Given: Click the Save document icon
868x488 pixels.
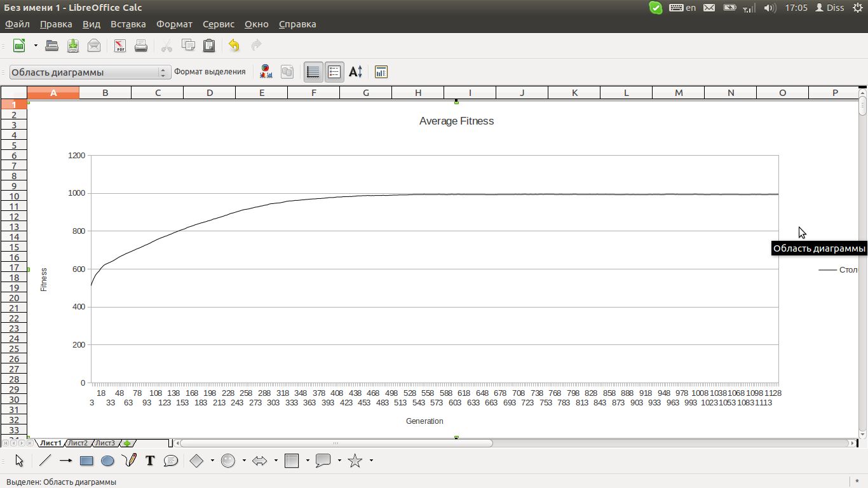Looking at the screenshot, I should click(x=73, y=46).
